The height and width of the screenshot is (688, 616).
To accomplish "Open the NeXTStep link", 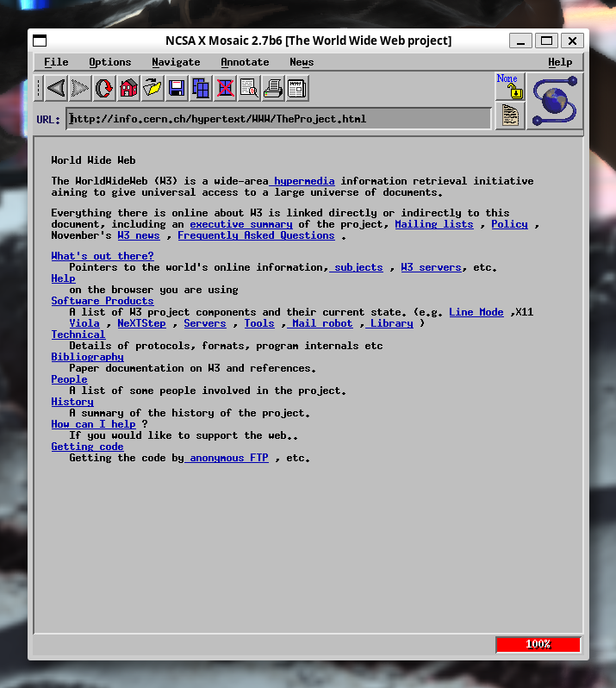I will pos(141,323).
